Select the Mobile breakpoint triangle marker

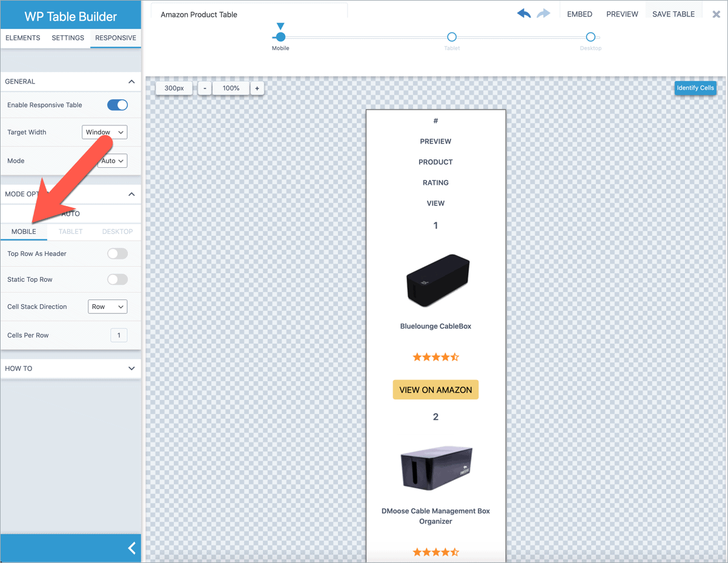[x=280, y=25]
